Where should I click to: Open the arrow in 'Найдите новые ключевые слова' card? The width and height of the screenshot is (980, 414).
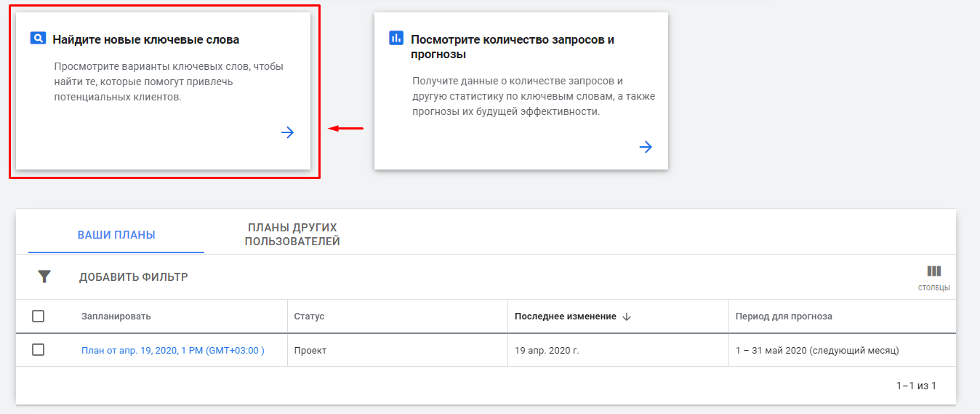288,132
